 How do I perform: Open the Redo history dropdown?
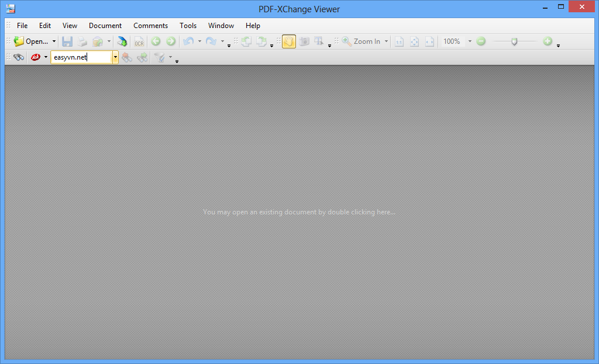pyautogui.click(x=222, y=41)
